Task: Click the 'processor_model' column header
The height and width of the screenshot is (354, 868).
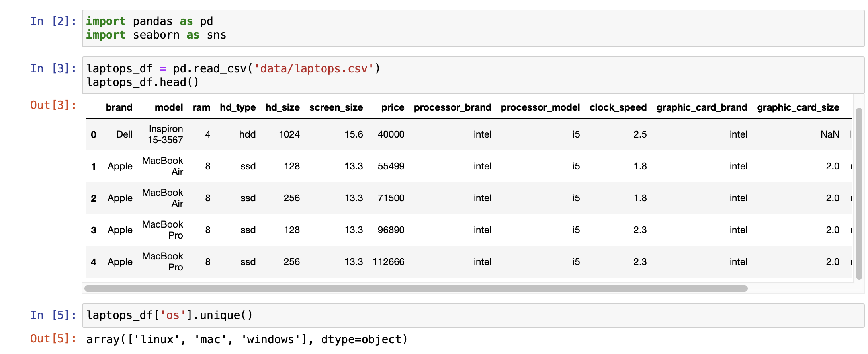Action: pos(540,107)
